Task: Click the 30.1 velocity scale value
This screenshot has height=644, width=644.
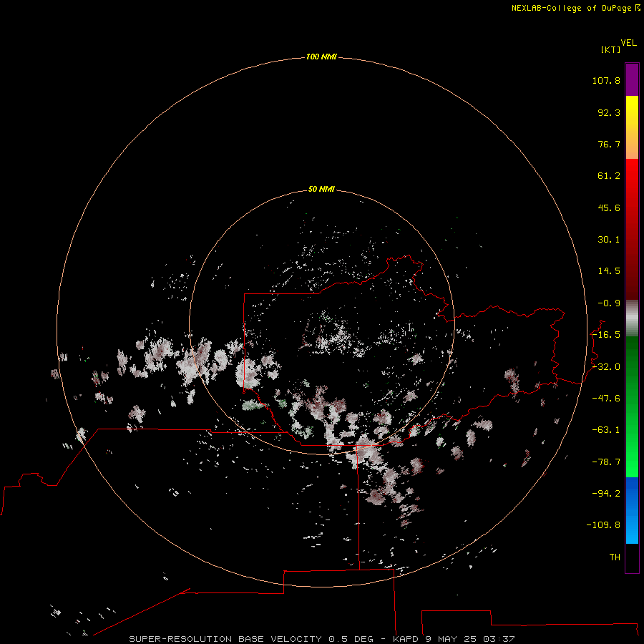Action: click(x=609, y=240)
